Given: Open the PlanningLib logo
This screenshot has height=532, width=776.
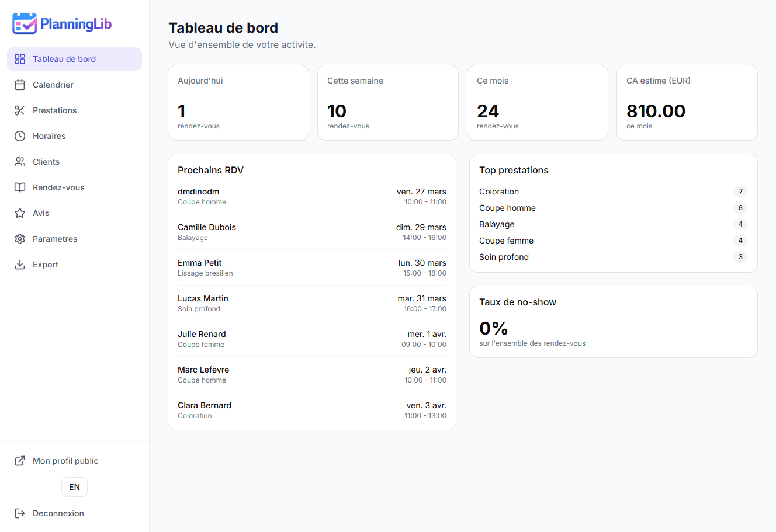Looking at the screenshot, I should click(x=61, y=23).
